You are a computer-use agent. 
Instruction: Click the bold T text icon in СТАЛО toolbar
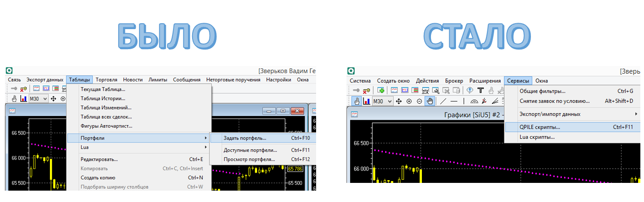pyautogui.click(x=480, y=91)
